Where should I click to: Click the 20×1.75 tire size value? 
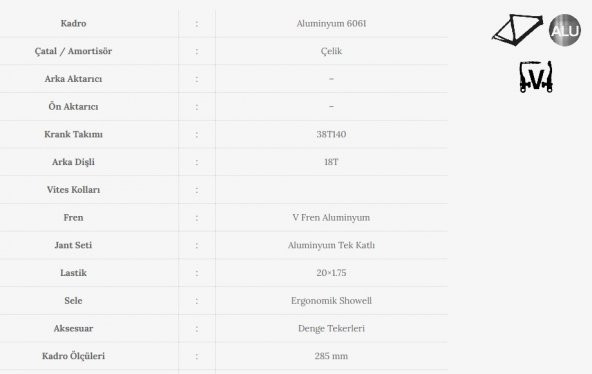coord(331,273)
